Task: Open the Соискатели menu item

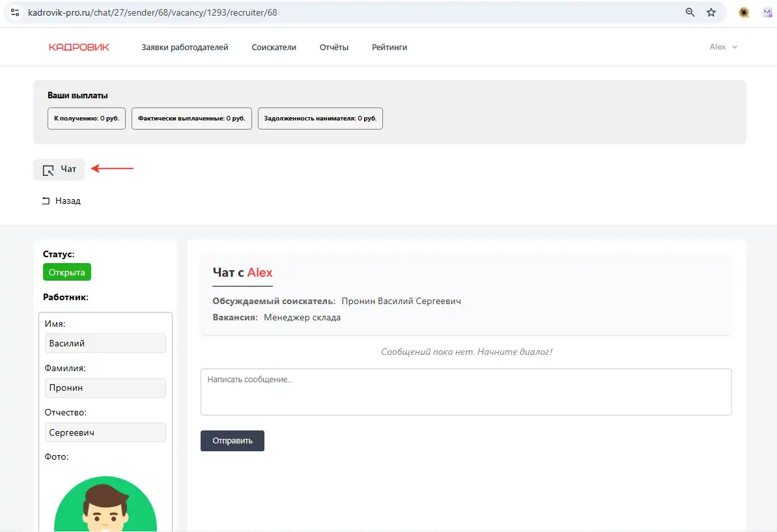Action: pos(274,47)
